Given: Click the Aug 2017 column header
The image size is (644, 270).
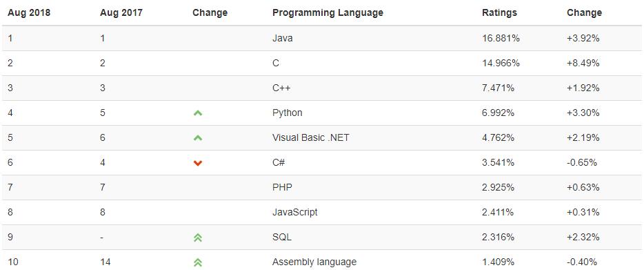Looking at the screenshot, I should [x=121, y=12].
